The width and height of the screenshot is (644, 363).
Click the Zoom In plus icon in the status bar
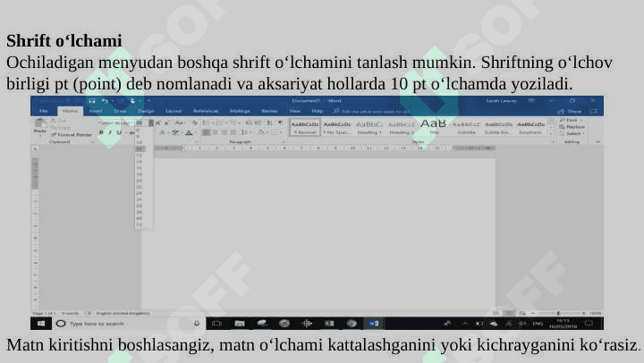coord(583,313)
